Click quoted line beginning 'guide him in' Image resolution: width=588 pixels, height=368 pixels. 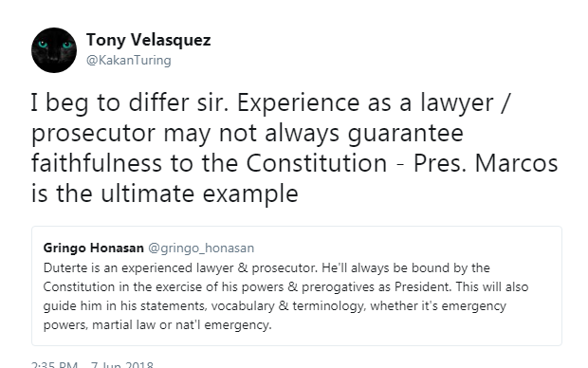pyautogui.click(x=275, y=306)
